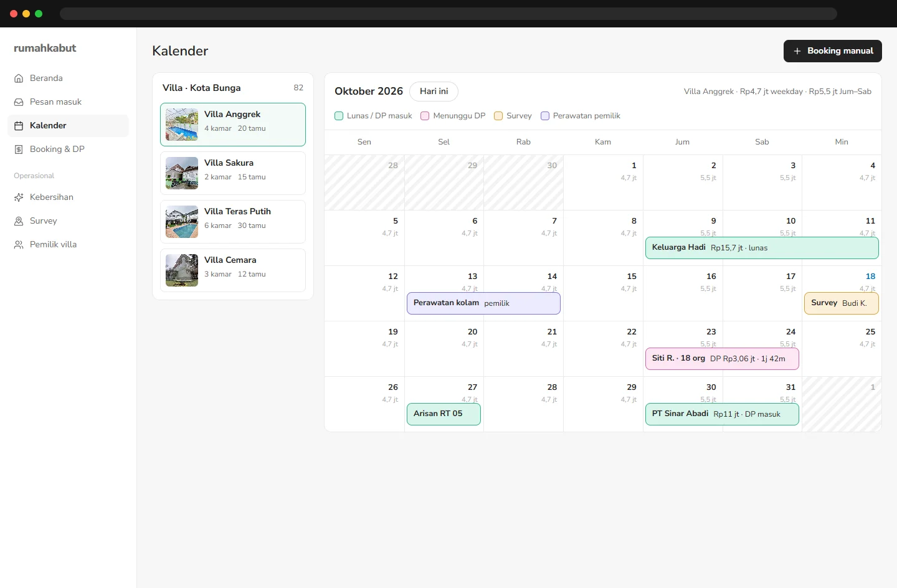The width and height of the screenshot is (897, 588).
Task: Open the Keluarga Hadi booking event
Action: [x=762, y=248]
